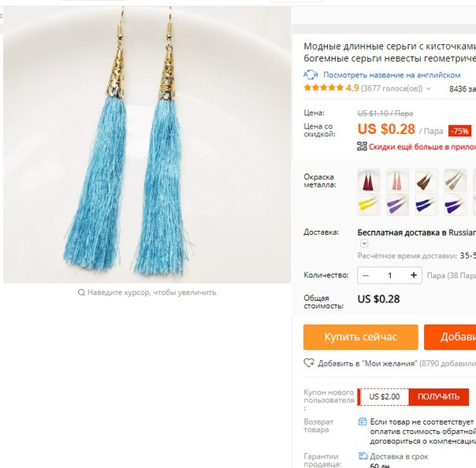Select the dark red tassel earring color

(369, 180)
